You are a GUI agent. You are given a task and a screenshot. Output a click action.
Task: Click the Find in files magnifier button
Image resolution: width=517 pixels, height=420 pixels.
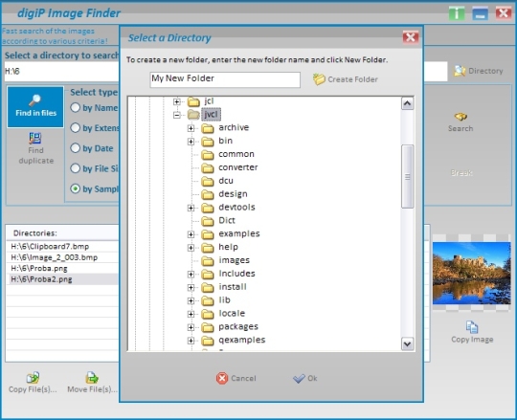tap(35, 107)
